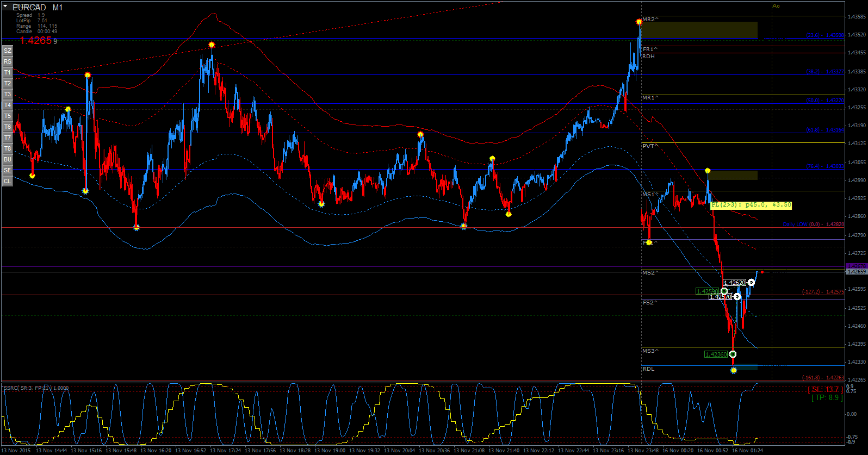
Task: Select the T8 button
Action: click(x=8, y=148)
